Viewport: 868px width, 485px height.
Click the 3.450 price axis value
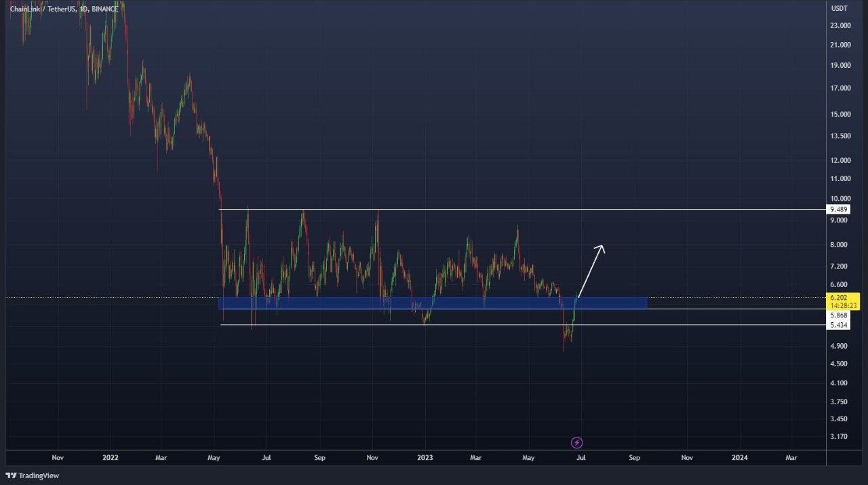[x=840, y=419]
